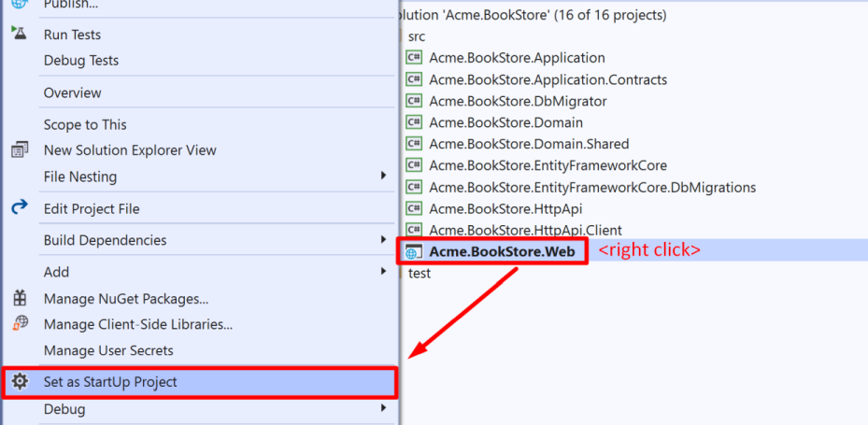The height and width of the screenshot is (425, 868).
Task: Select the Acme.BookStore.Application project
Action: pos(517,58)
